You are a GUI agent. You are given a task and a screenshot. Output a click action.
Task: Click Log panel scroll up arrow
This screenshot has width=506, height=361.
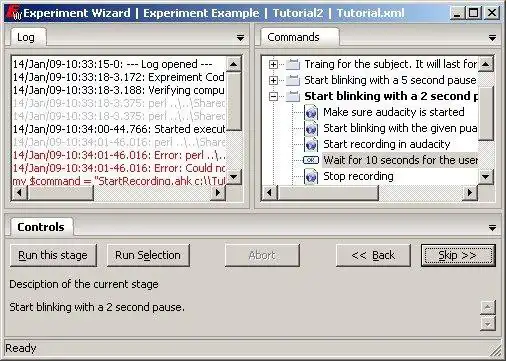tap(234, 64)
